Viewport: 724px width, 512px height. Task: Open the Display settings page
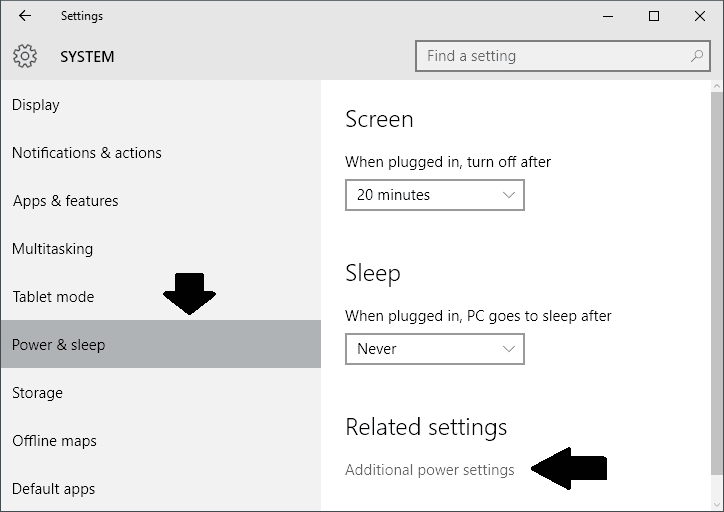(x=36, y=105)
